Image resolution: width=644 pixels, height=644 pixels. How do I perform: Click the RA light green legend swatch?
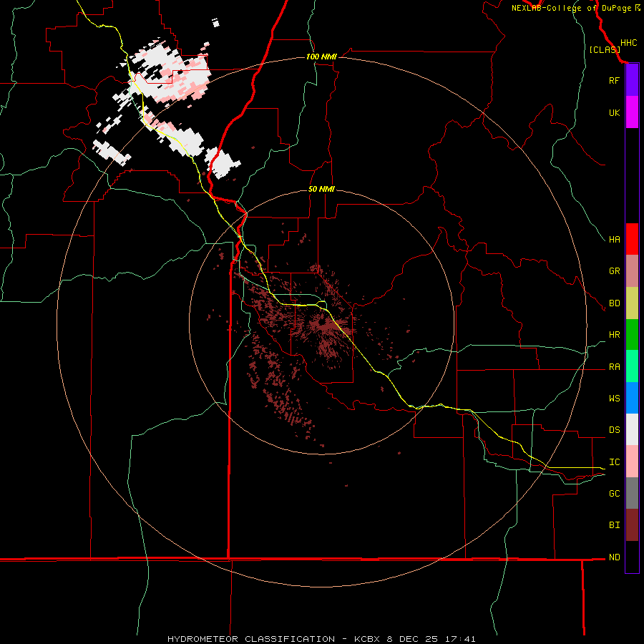tap(632, 366)
